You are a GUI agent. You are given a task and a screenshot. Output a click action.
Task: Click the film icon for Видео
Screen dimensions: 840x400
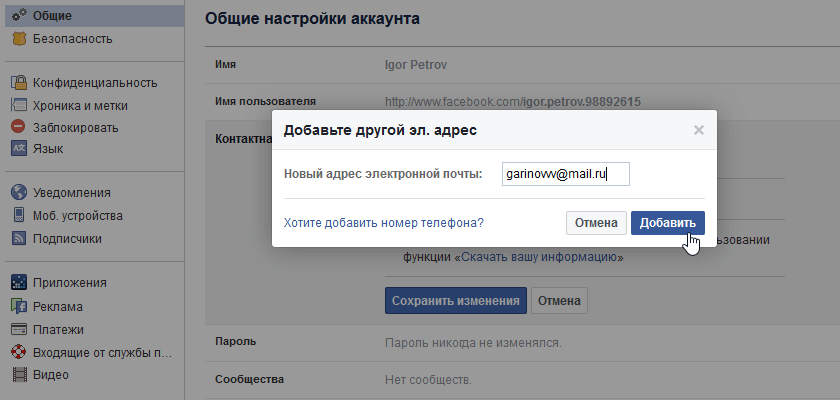(x=19, y=374)
